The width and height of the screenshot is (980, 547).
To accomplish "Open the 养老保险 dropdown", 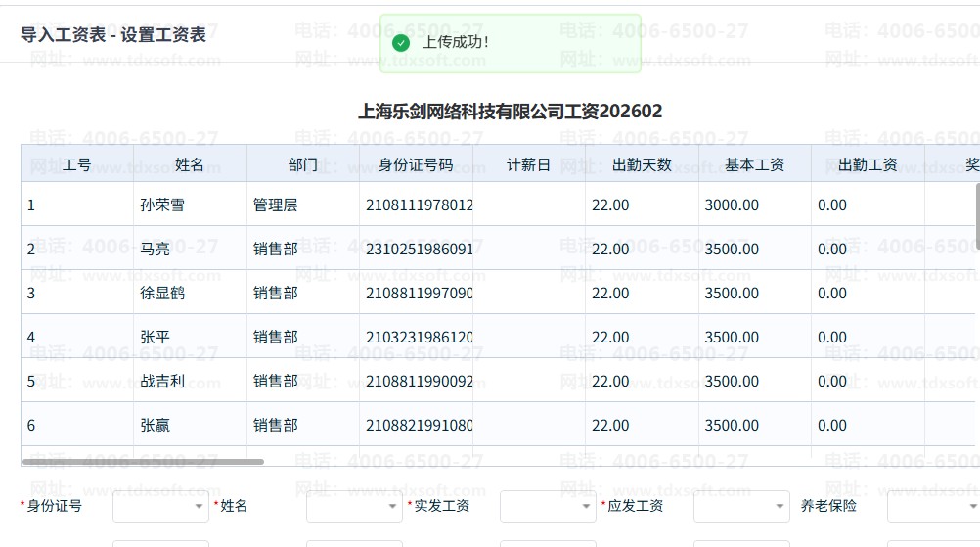I will [x=932, y=506].
